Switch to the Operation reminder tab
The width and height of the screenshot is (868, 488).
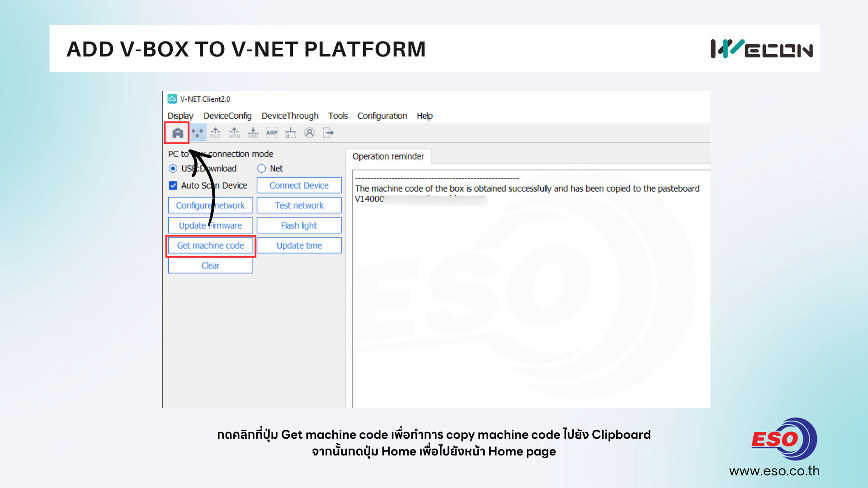[388, 156]
